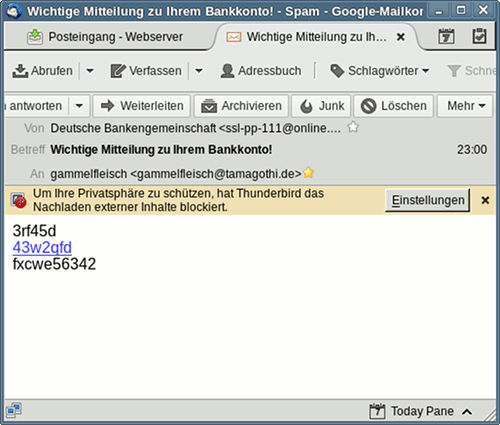Image resolution: width=500 pixels, height=425 pixels.
Task: Open the 43w2qfd link in message body
Action: click(42, 247)
